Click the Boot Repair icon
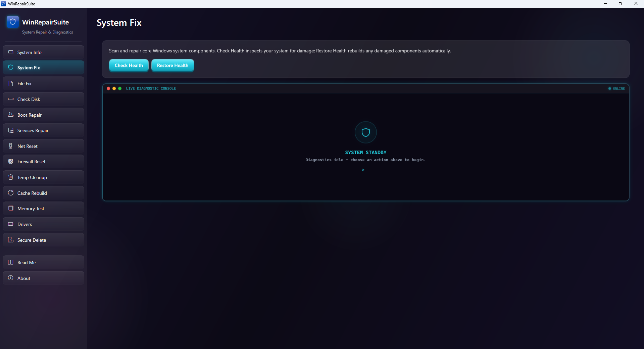 pyautogui.click(x=11, y=115)
